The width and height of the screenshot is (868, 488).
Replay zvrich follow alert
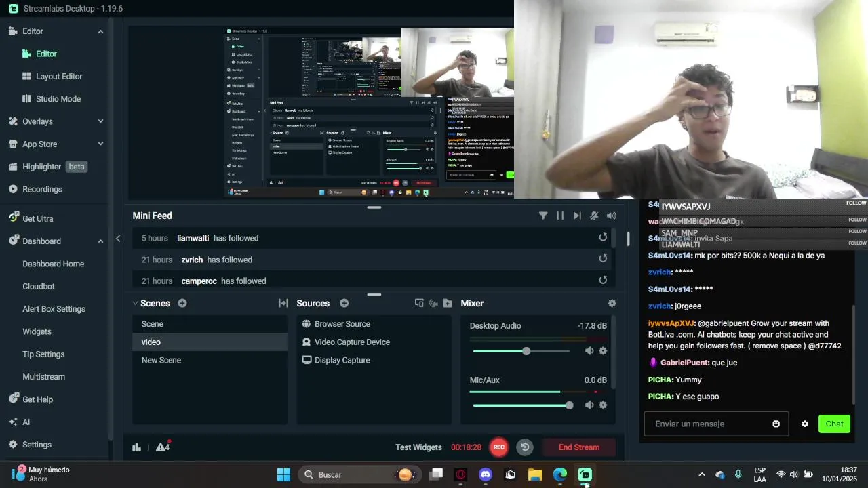603,258
